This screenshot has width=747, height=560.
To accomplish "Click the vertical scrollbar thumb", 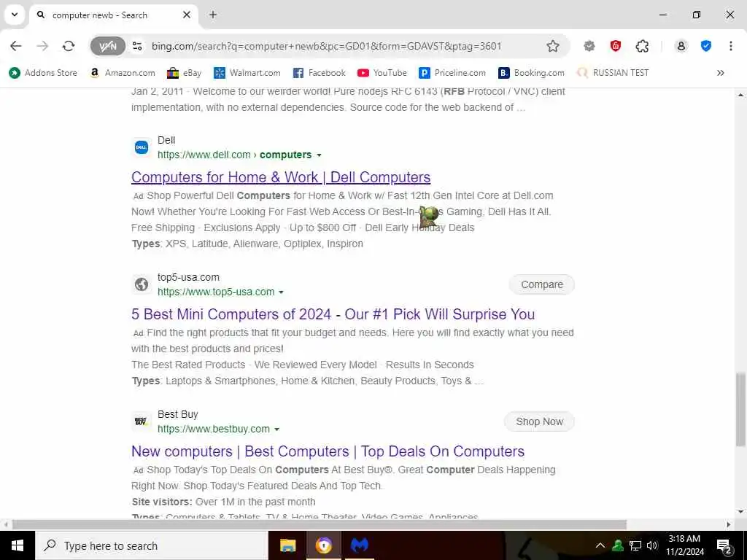I will (740, 410).
